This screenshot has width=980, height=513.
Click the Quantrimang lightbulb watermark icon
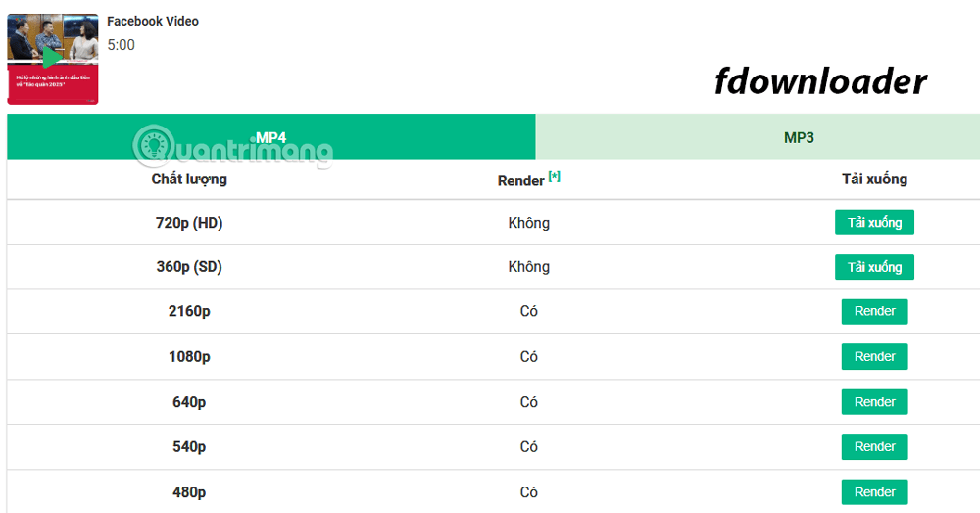tap(152, 144)
